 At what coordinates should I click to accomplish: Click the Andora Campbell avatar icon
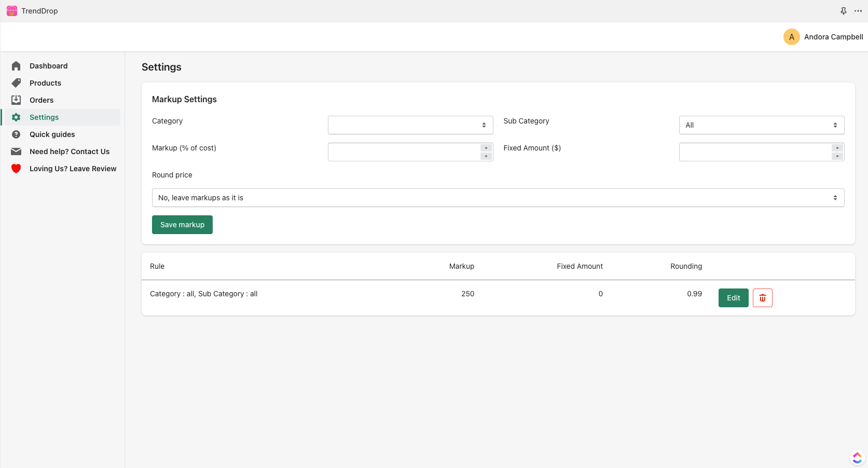pyautogui.click(x=791, y=37)
